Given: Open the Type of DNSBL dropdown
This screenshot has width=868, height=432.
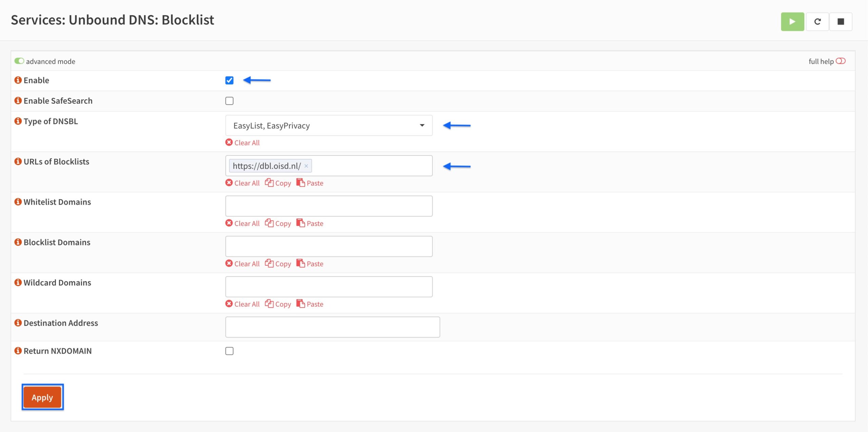Looking at the screenshot, I should [x=329, y=125].
